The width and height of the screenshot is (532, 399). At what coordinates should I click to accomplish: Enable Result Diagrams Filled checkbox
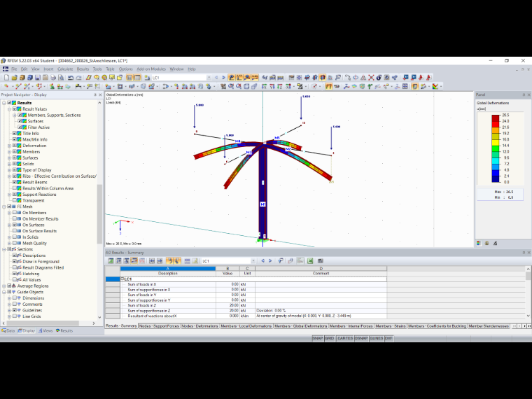click(x=15, y=267)
